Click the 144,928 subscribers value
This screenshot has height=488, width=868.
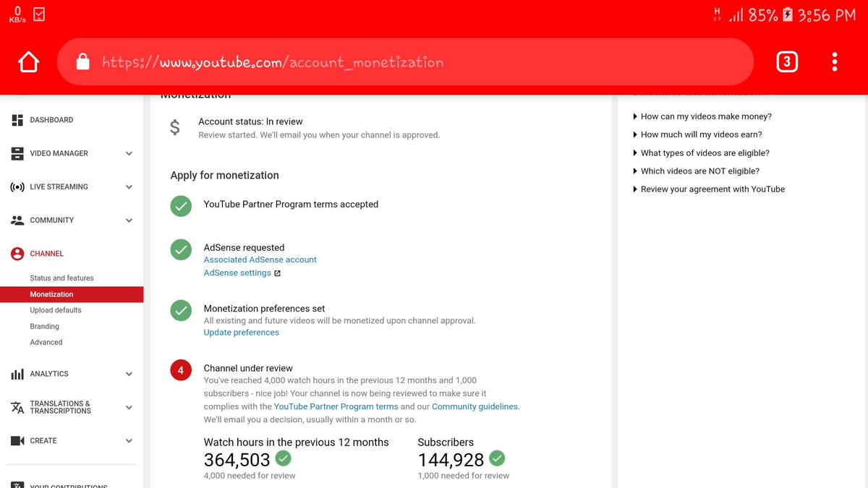coord(451,459)
